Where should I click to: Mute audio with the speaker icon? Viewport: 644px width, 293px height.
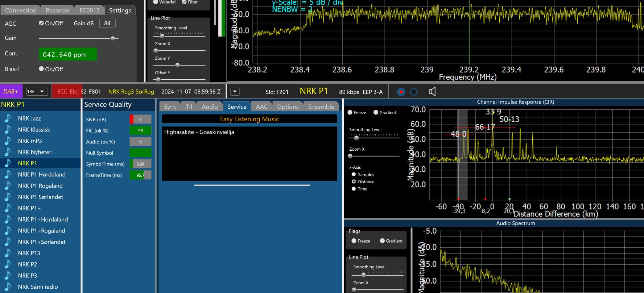click(432, 92)
